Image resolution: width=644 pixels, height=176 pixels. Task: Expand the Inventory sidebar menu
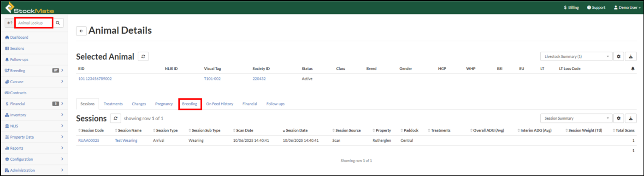click(34, 115)
